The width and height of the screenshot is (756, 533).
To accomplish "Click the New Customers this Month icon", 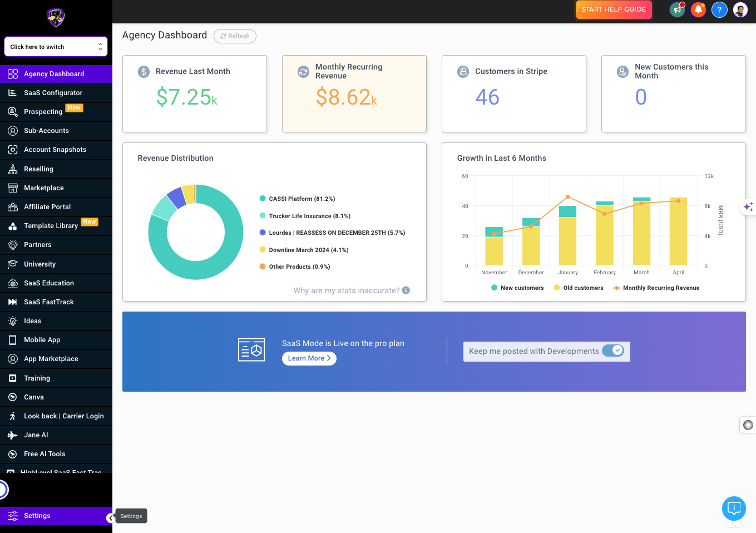I will (x=623, y=72).
